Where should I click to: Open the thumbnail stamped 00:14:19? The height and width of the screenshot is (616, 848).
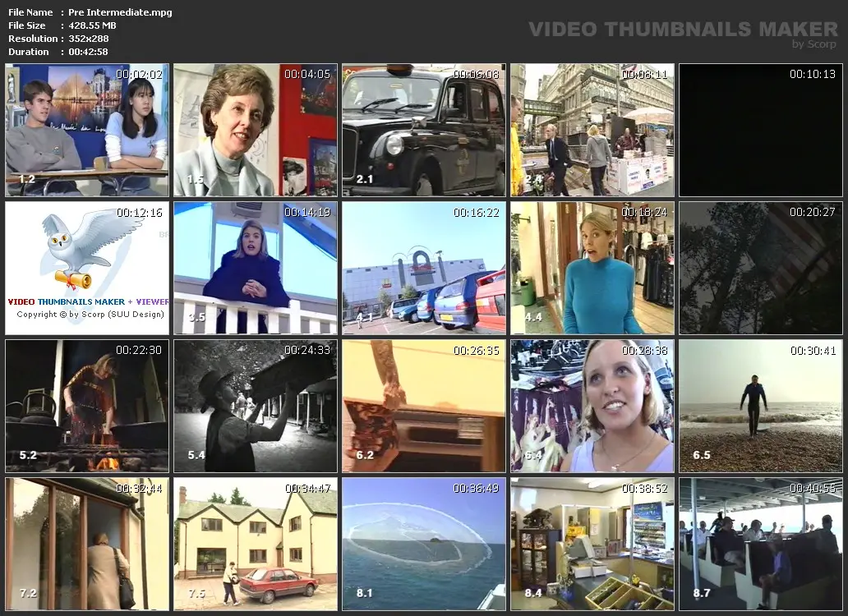[256, 268]
